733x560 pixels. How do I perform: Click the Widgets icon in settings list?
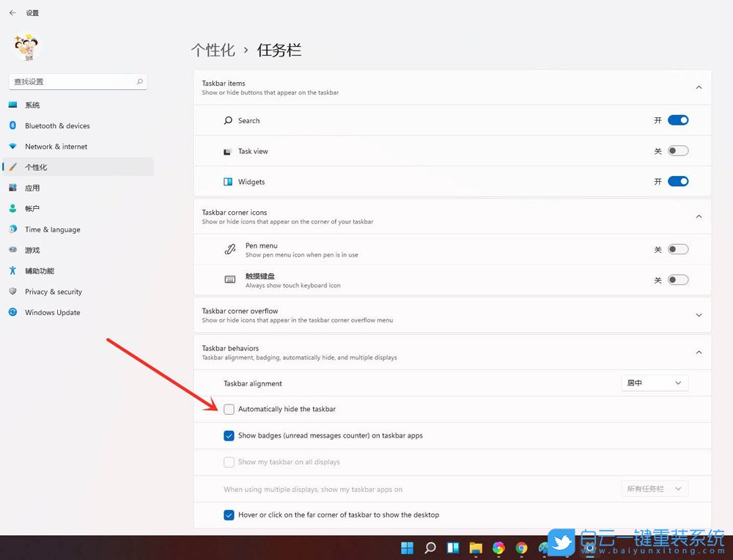tap(228, 181)
